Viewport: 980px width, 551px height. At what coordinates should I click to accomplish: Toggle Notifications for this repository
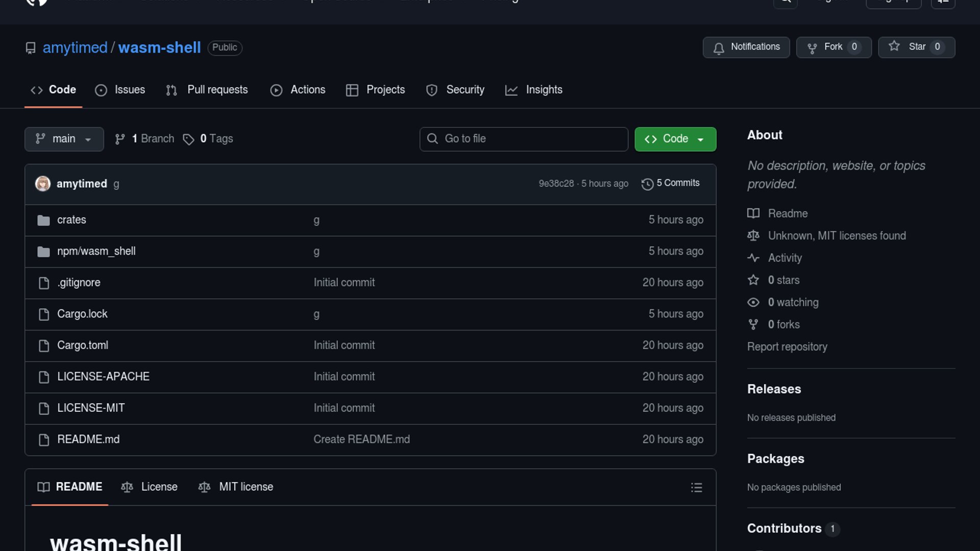746,47
